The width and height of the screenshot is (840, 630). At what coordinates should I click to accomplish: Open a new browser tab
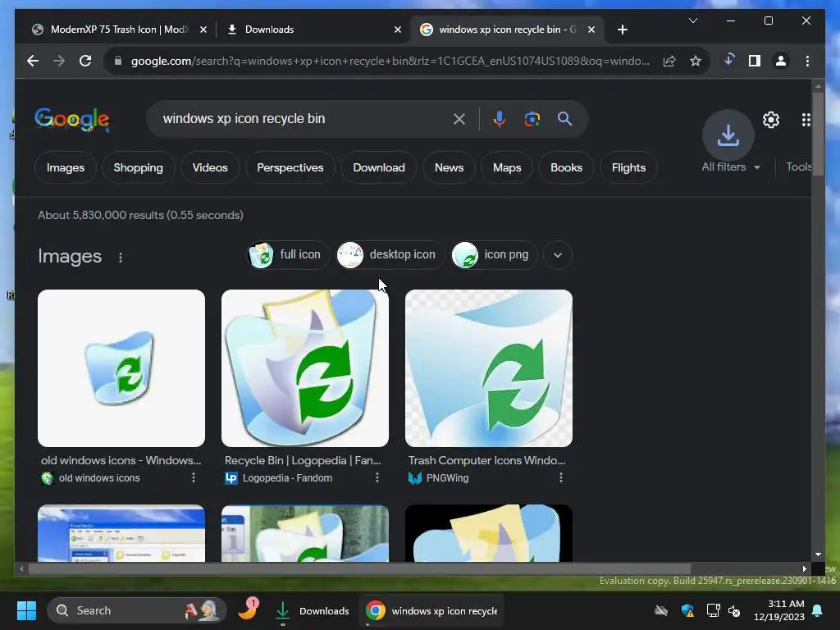coord(622,30)
